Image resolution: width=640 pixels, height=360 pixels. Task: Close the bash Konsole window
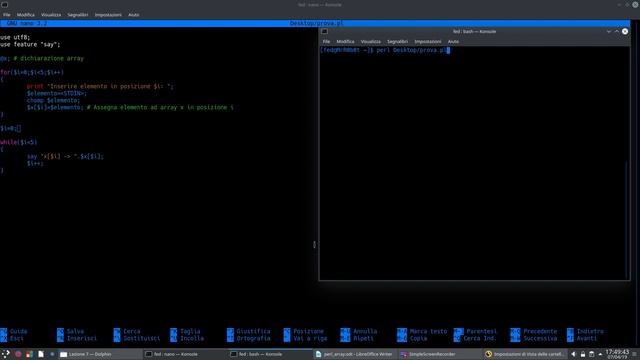(x=625, y=31)
